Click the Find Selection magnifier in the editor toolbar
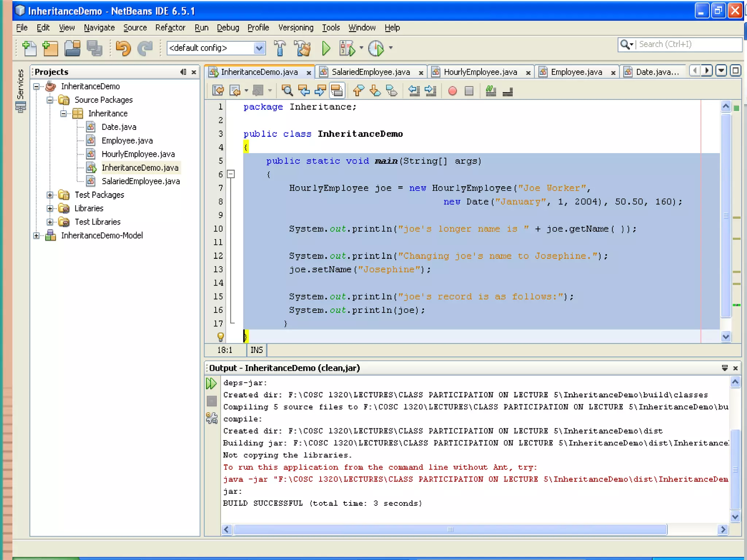Viewport: 747px width, 560px height. (x=287, y=91)
